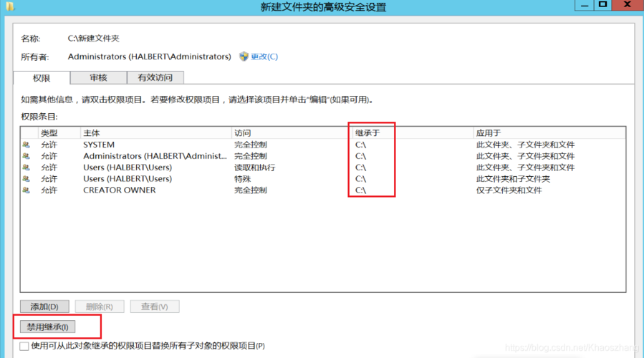Click the folder icon in title bar
The image size is (644, 358).
point(10,6)
